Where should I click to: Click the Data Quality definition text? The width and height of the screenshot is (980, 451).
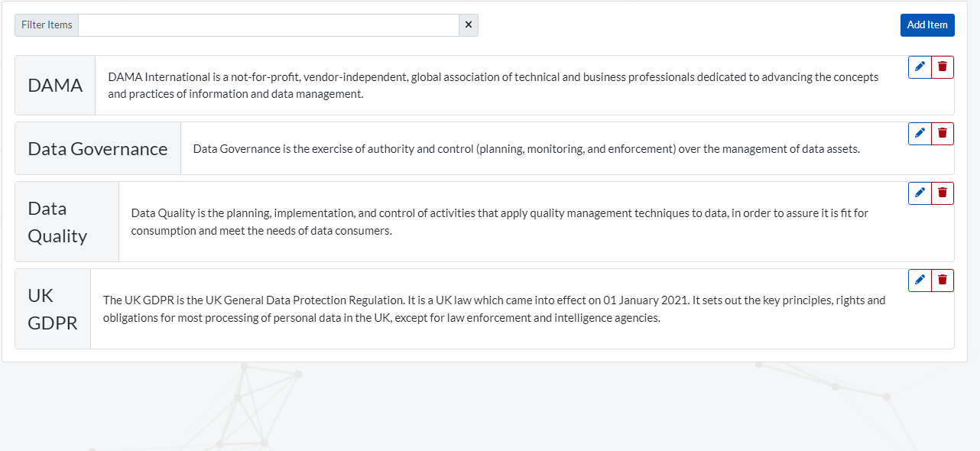click(499, 222)
